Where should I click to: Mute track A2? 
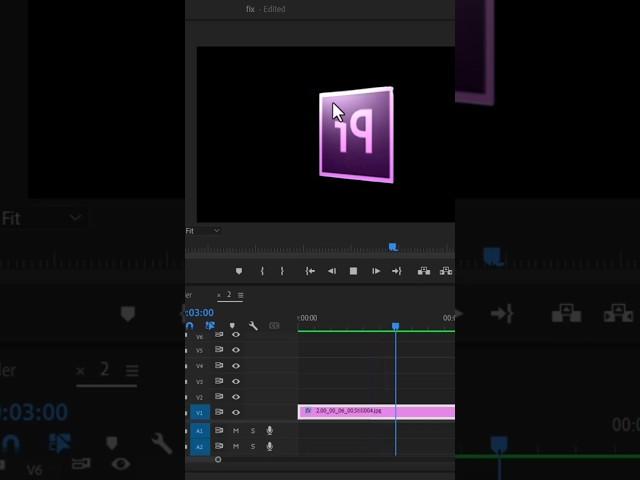236,447
